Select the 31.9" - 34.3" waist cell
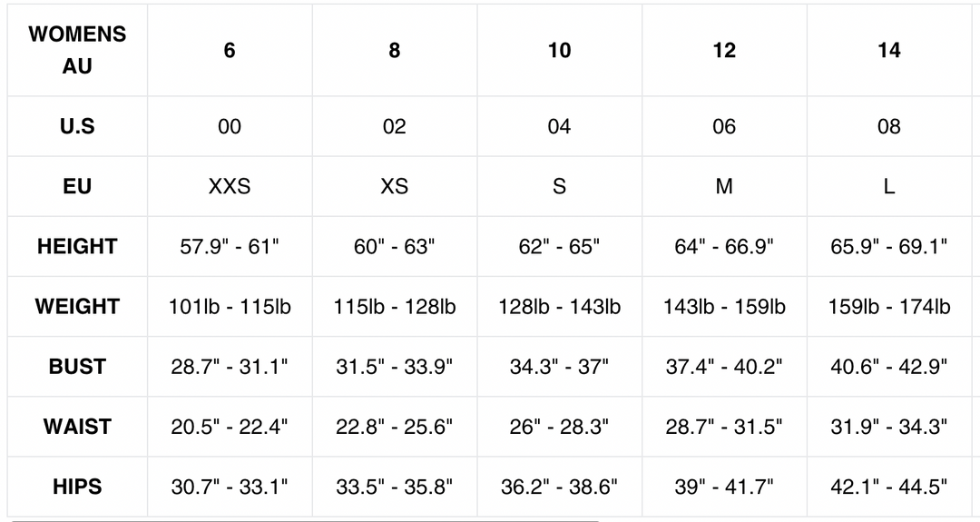 pos(888,426)
